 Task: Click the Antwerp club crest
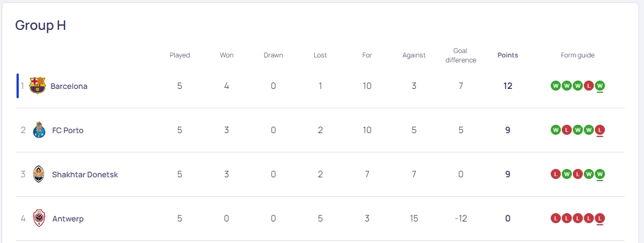pos(39,218)
